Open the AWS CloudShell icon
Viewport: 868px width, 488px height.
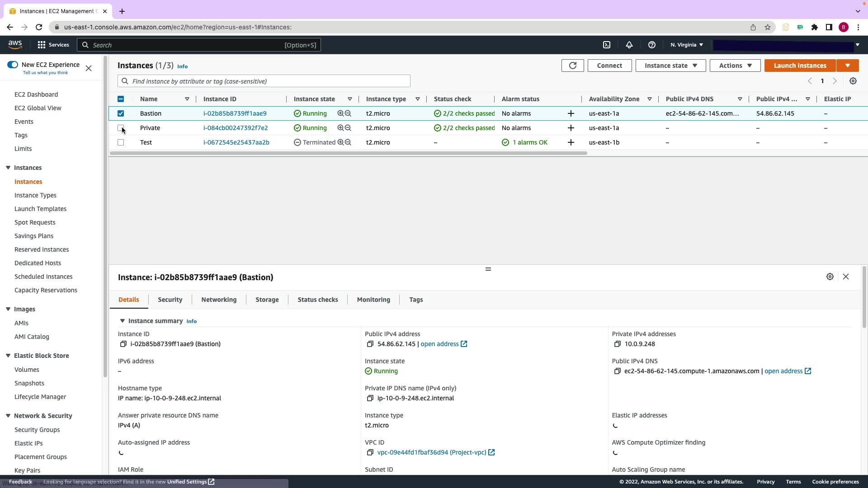pos(607,45)
